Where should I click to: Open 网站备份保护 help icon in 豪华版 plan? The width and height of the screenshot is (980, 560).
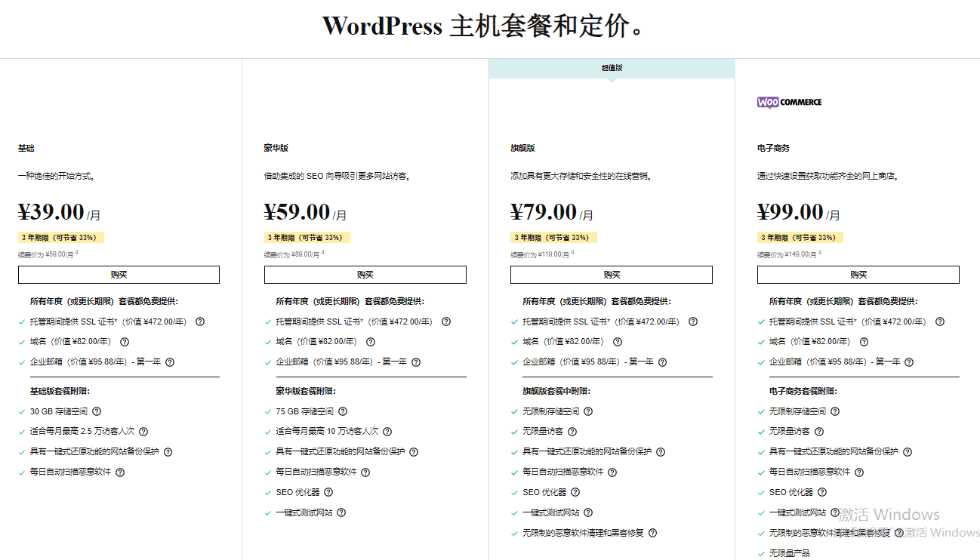tap(414, 452)
